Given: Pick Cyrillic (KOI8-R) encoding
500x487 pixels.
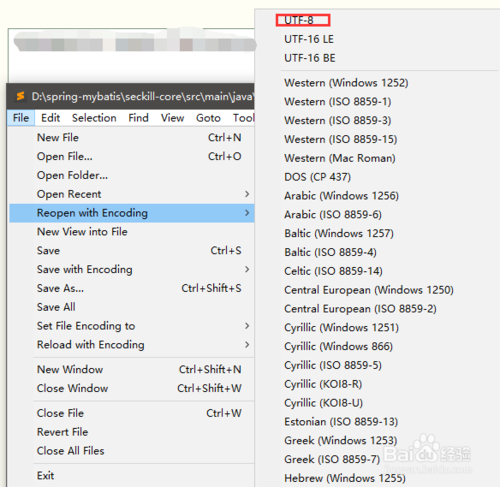Looking at the screenshot, I should pos(323,384).
